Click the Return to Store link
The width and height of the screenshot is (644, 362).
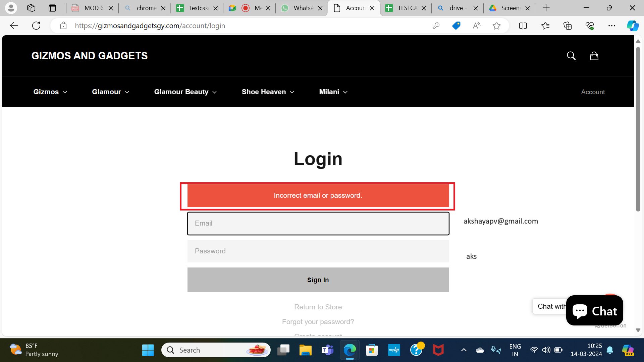[x=318, y=307]
